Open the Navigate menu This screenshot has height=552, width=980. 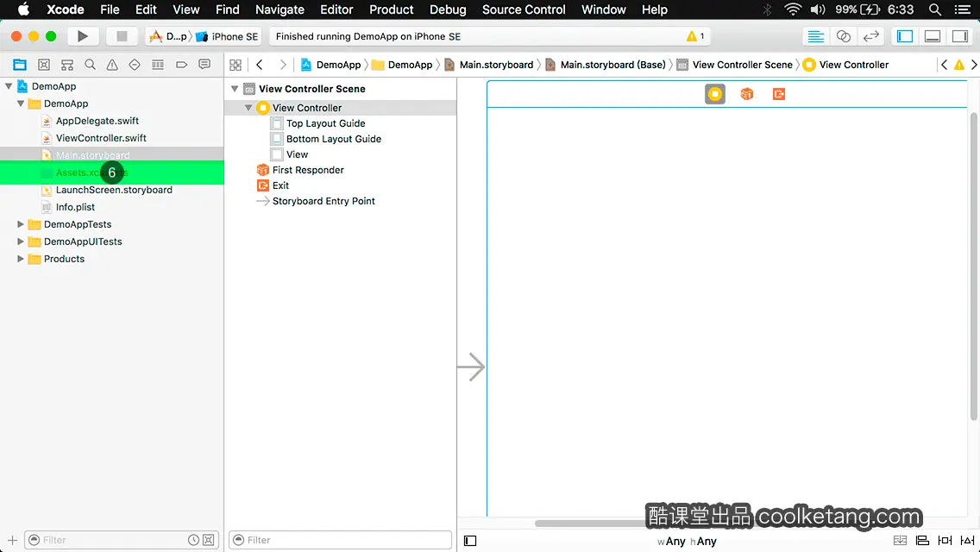(x=280, y=9)
